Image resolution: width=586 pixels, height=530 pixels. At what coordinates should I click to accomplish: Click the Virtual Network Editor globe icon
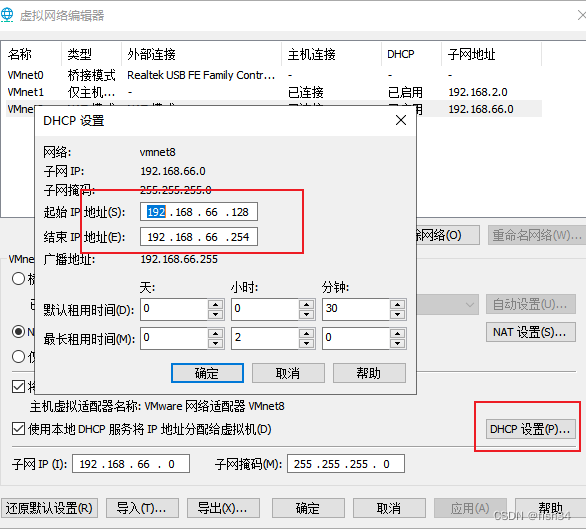[7, 15]
